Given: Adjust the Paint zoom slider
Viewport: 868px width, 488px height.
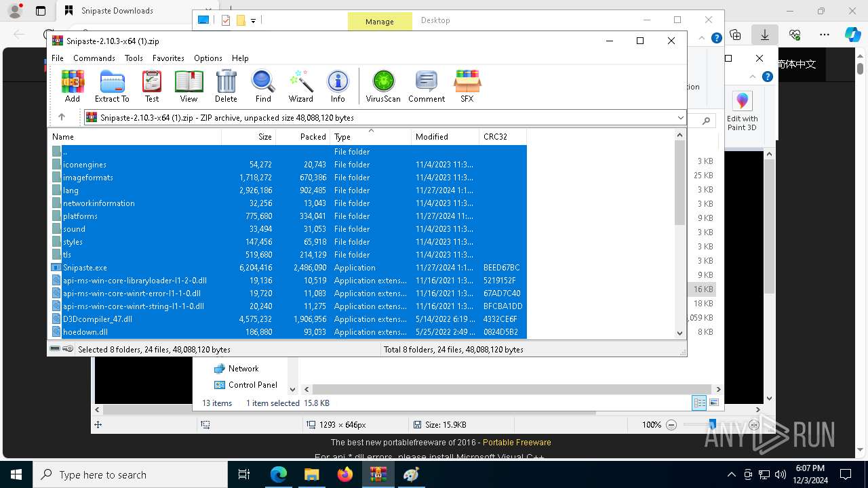Looking at the screenshot, I should tap(712, 424).
